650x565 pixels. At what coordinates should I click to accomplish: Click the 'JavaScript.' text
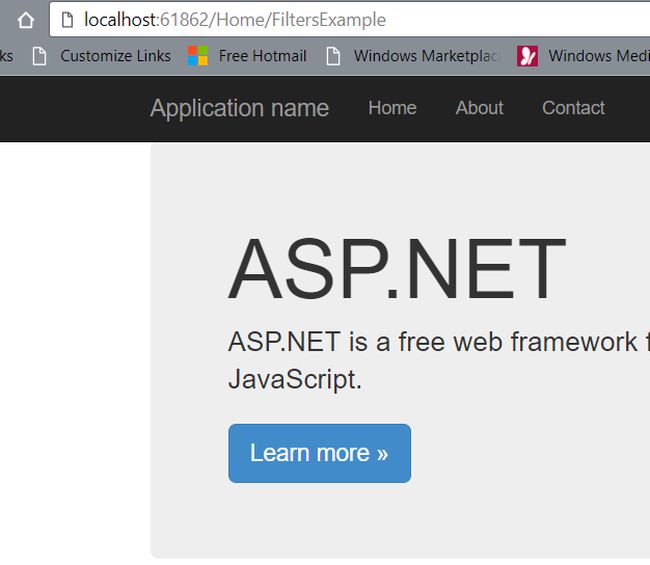[x=295, y=379]
